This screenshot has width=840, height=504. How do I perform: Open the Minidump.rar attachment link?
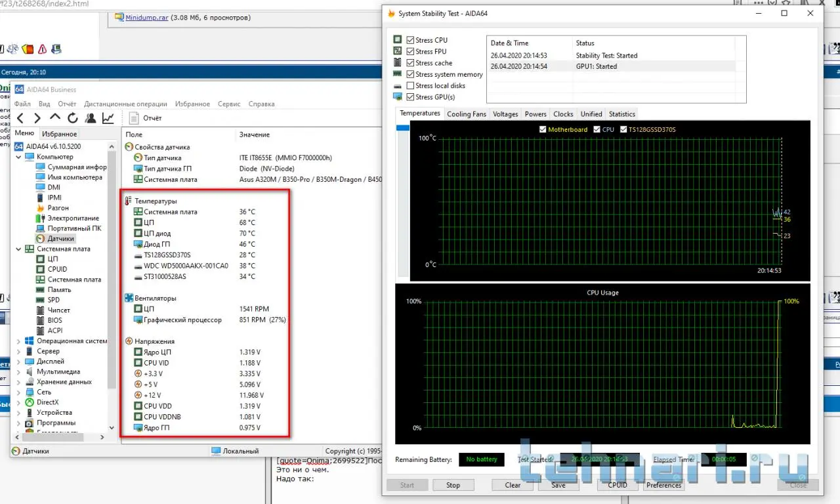click(147, 18)
